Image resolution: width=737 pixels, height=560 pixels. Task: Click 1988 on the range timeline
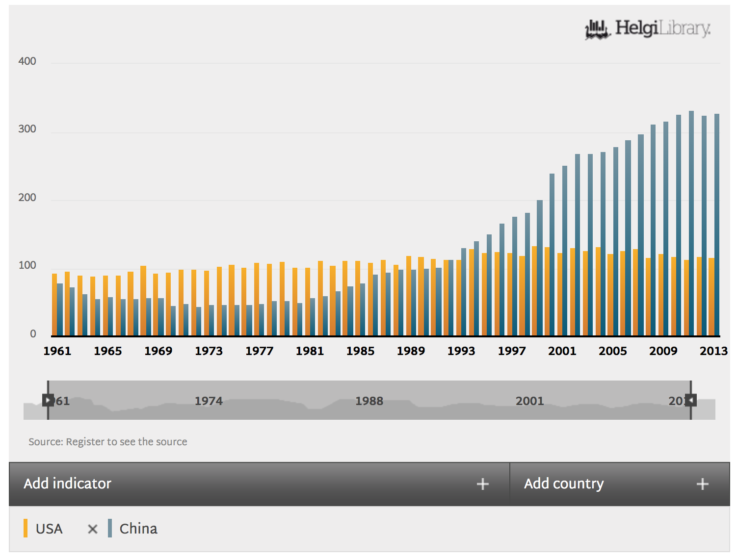[369, 401]
